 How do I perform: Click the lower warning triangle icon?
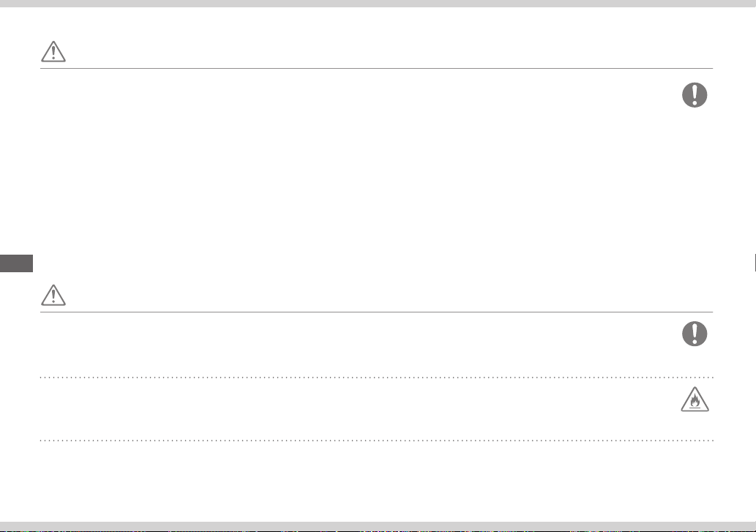(x=53, y=295)
